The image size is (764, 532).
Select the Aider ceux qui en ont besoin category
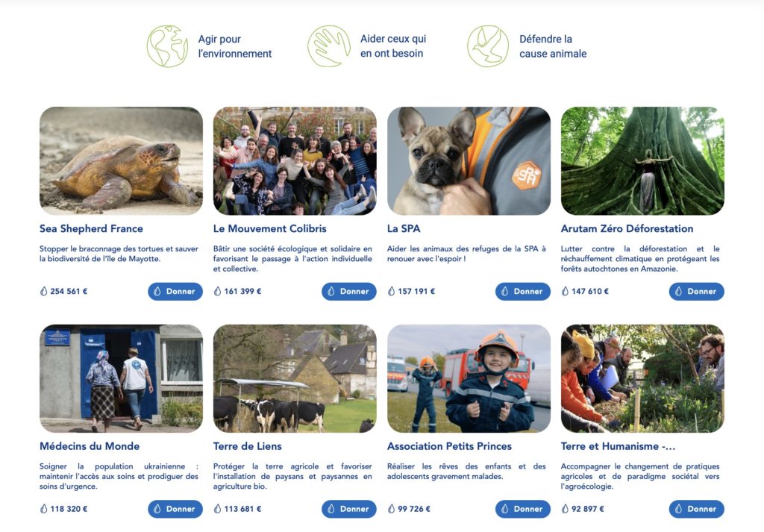coord(392,46)
